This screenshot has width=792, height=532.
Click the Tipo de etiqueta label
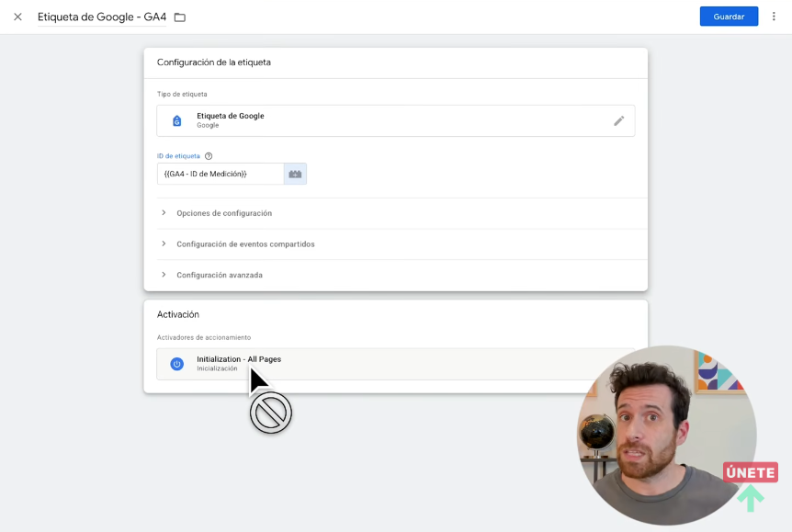[182, 94]
